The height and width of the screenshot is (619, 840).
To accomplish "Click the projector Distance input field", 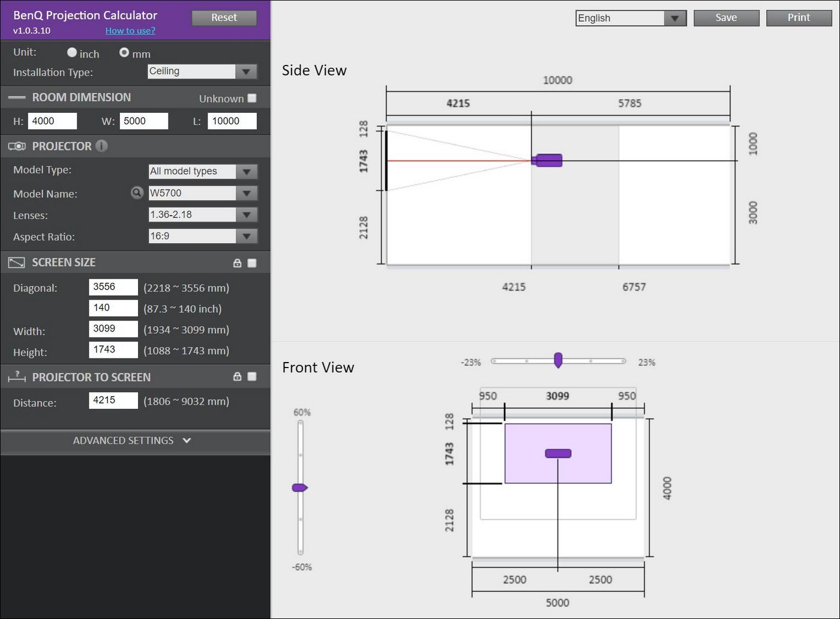I will 113,400.
